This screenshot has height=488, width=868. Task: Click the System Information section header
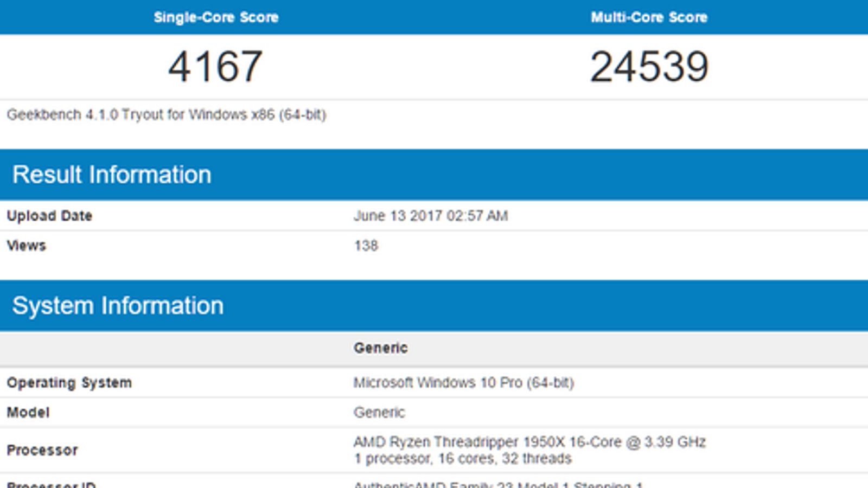(x=118, y=306)
